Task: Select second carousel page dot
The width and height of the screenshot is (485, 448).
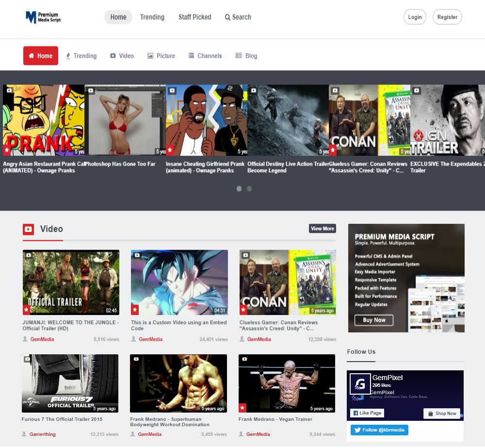Action: (x=249, y=188)
